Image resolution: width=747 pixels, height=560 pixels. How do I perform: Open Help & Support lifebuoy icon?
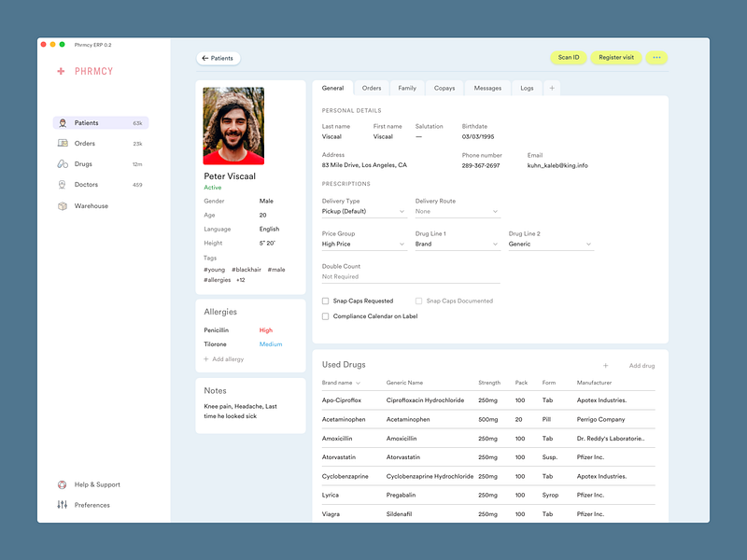pos(62,484)
